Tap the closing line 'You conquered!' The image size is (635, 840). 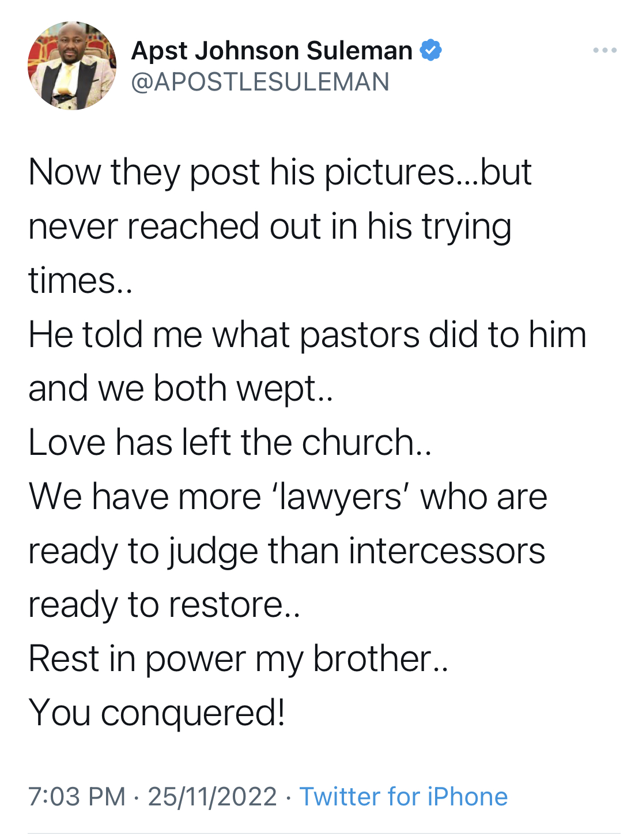click(157, 713)
